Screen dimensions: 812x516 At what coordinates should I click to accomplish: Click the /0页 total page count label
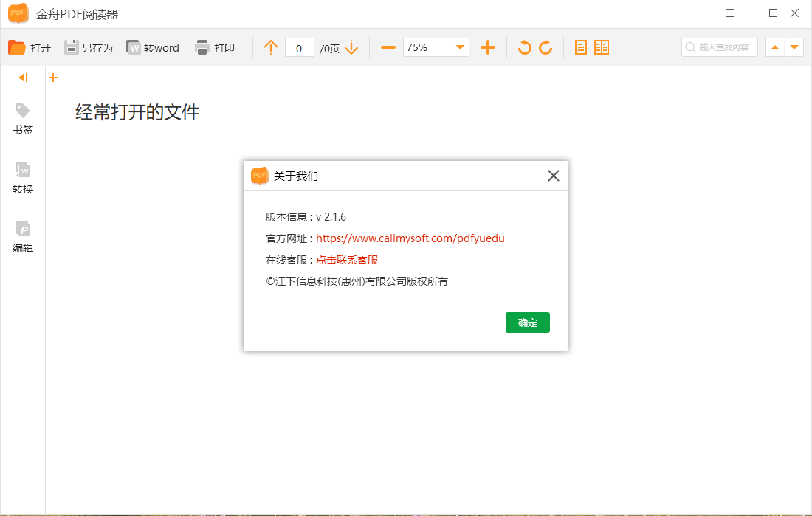click(329, 49)
